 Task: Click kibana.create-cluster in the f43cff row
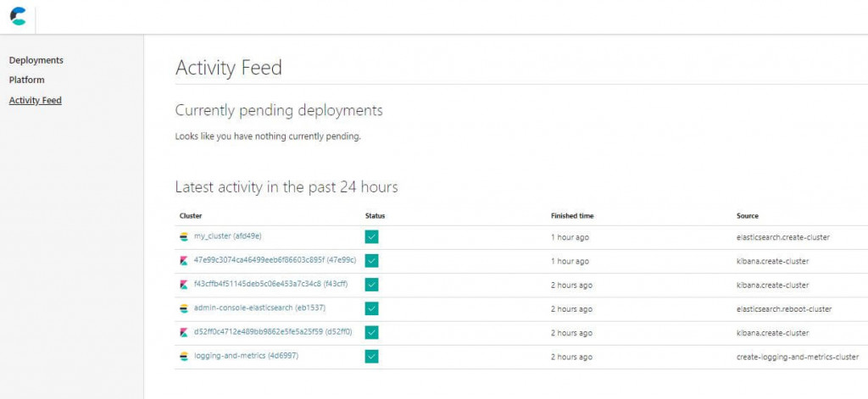pos(772,285)
